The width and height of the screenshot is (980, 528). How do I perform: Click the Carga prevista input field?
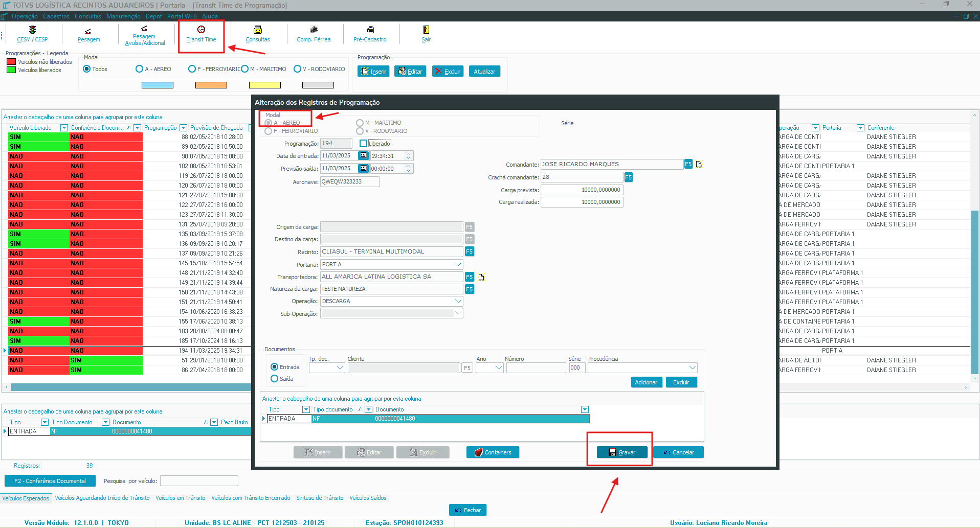click(582, 190)
